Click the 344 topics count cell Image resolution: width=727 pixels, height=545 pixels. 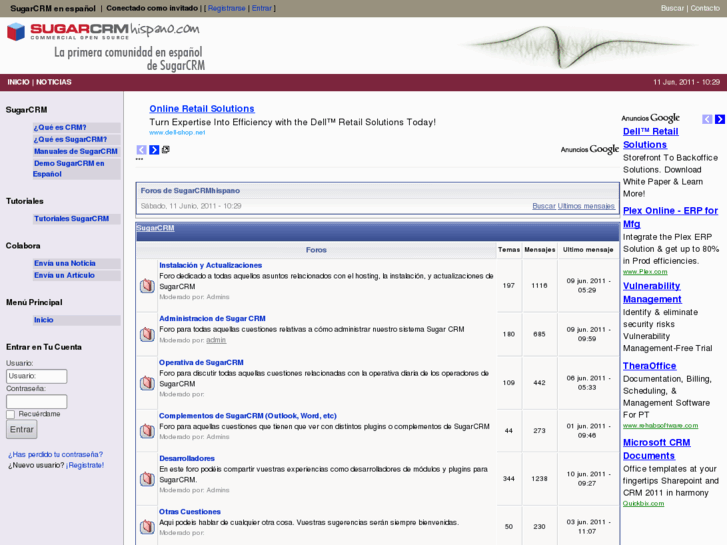coord(509,479)
